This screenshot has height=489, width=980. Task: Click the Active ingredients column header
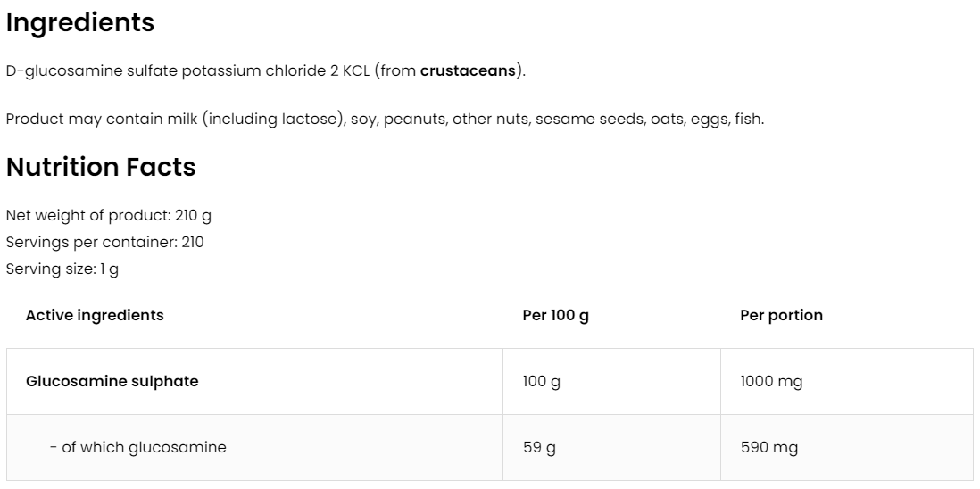click(x=95, y=315)
